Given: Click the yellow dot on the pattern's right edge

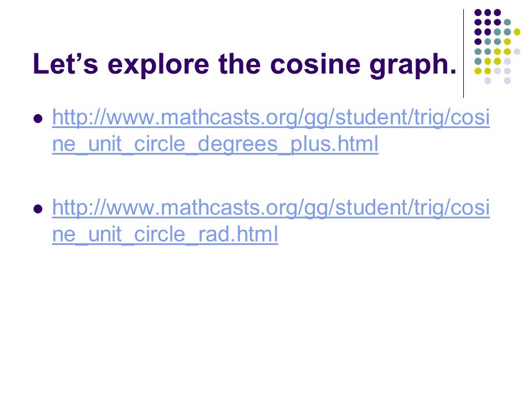Looking at the screenshot, I should point(516,32).
